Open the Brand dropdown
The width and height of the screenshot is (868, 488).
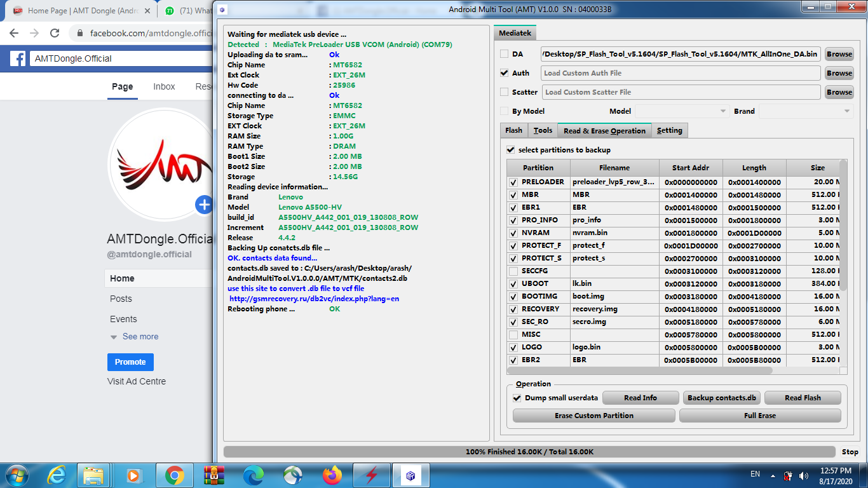click(x=806, y=111)
